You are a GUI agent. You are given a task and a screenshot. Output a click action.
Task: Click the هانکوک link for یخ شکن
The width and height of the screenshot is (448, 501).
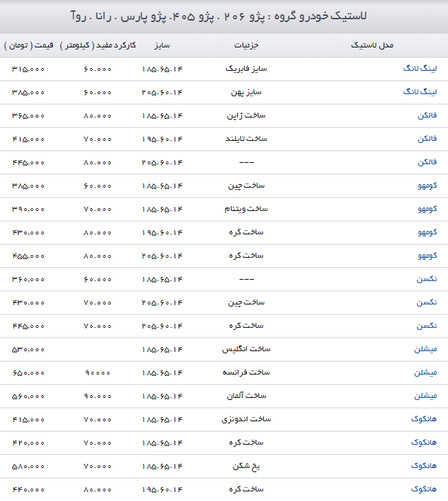(x=424, y=466)
